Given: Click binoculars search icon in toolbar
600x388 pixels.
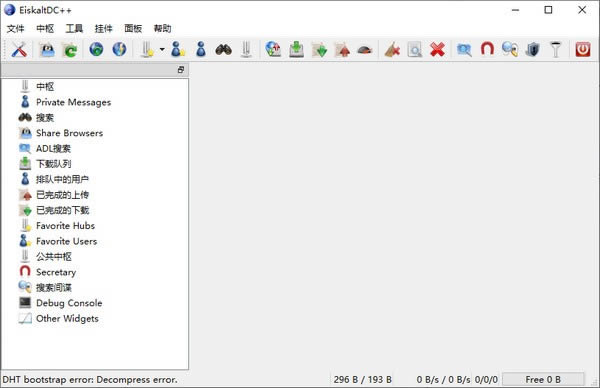Looking at the screenshot, I should pos(223,50).
